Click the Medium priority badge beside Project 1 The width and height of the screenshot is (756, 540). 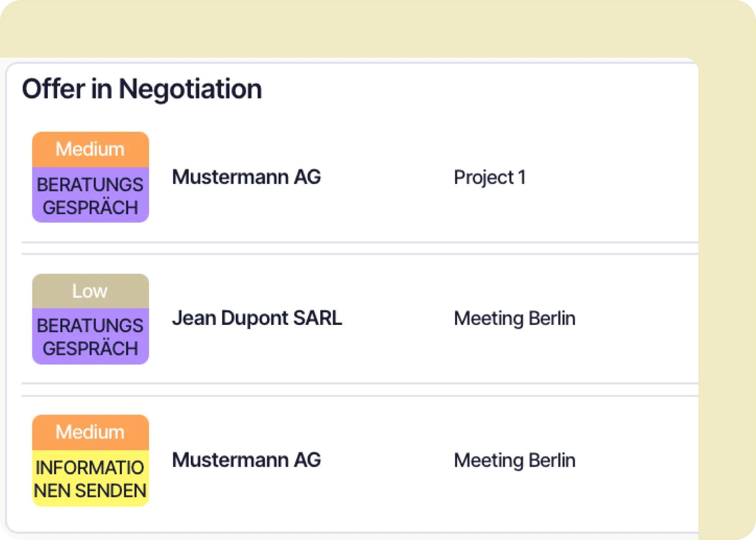[90, 149]
